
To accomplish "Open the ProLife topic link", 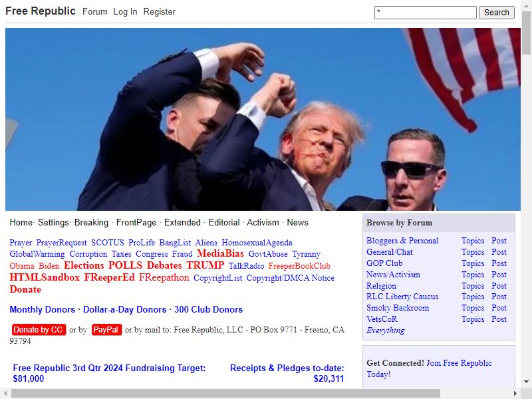I will click(x=142, y=243).
